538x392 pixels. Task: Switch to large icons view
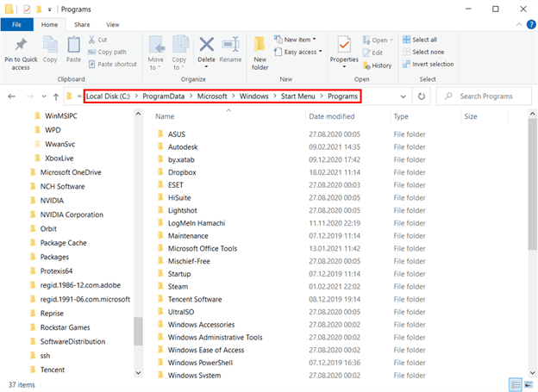pyautogui.click(x=529, y=383)
